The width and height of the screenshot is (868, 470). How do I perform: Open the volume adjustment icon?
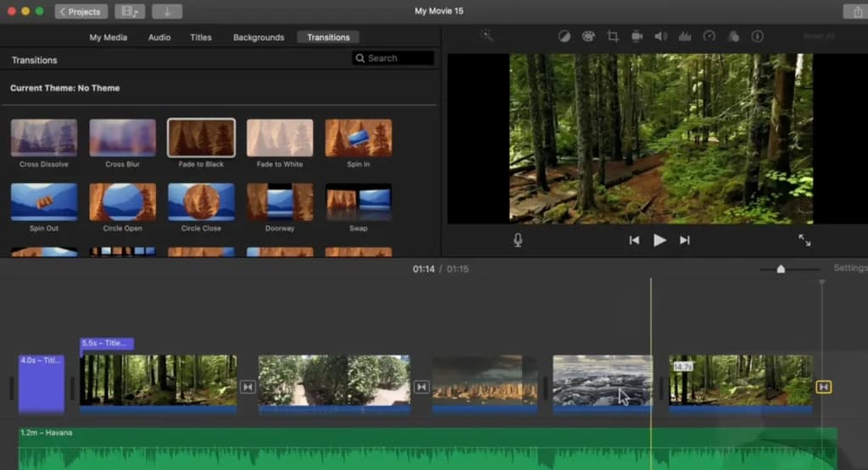coord(661,36)
